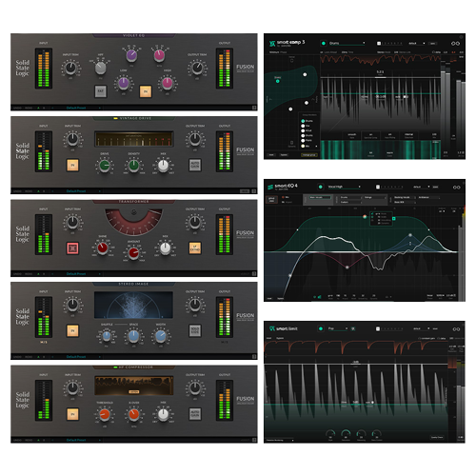Click Stereo Image bottom-right settings icon
This screenshot has width=476, height=476.
[x=254, y=357]
